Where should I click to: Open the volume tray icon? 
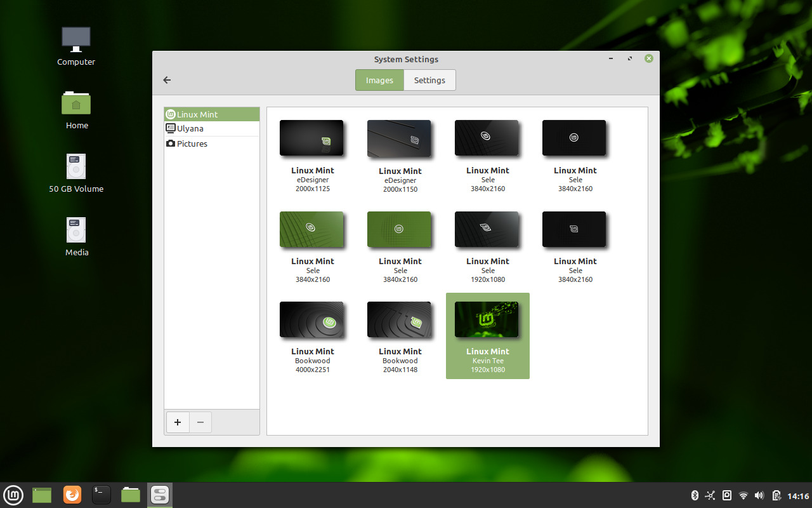[x=759, y=496]
